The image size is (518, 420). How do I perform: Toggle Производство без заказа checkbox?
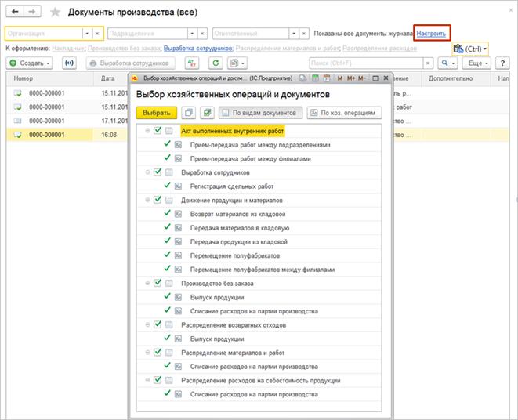pos(158,283)
